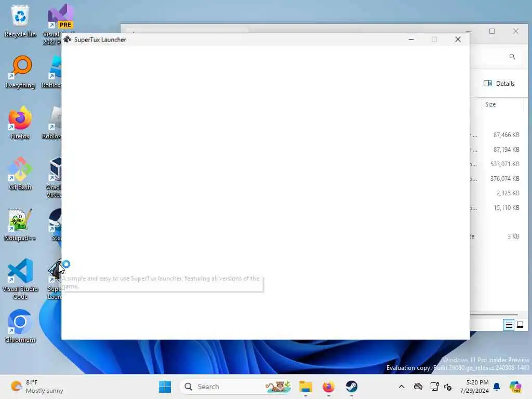532x399 pixels.
Task: Switch File Explorer to large thumbnails view
Action: [x=520, y=325]
